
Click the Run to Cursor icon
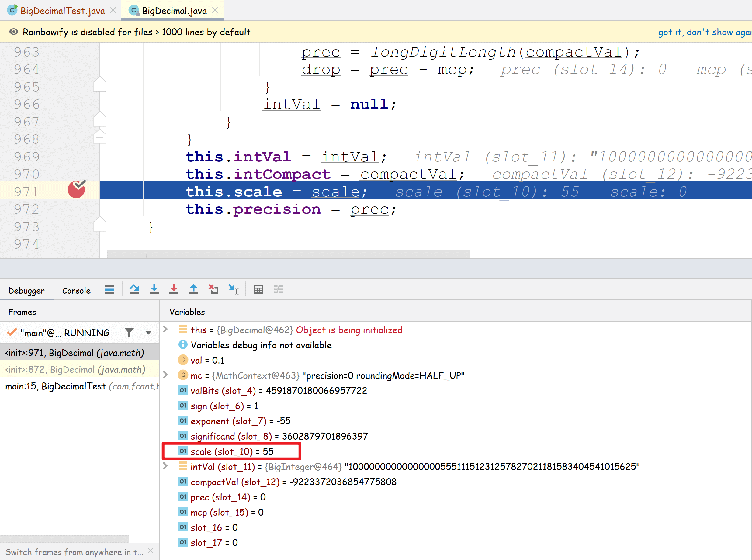(x=233, y=289)
